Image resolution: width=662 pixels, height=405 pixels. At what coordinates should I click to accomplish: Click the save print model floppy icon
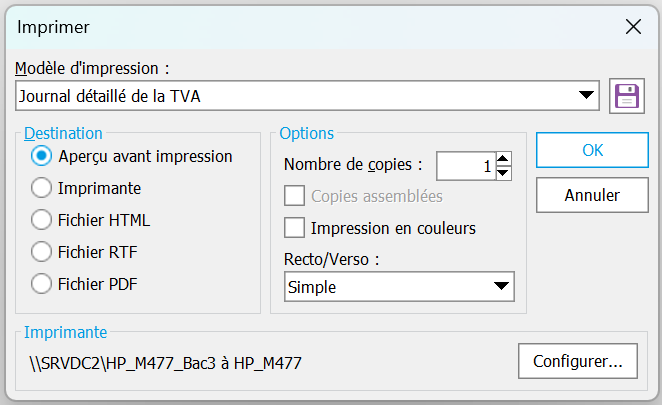point(627,96)
